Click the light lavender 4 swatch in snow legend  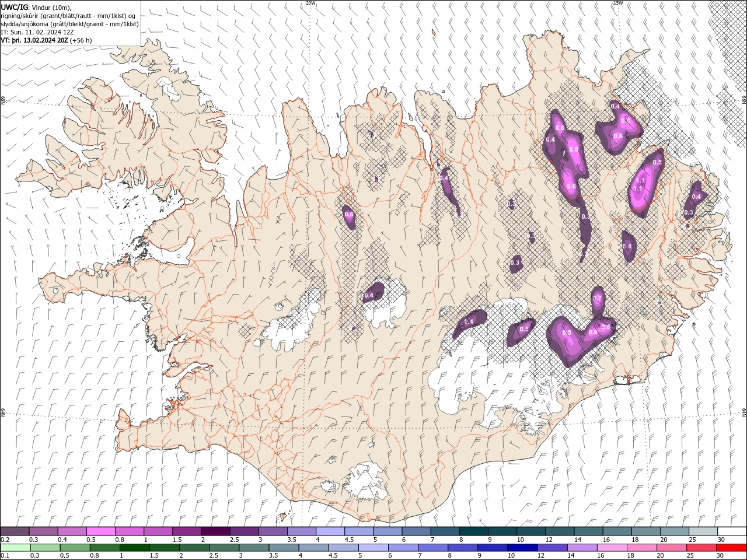330,531
